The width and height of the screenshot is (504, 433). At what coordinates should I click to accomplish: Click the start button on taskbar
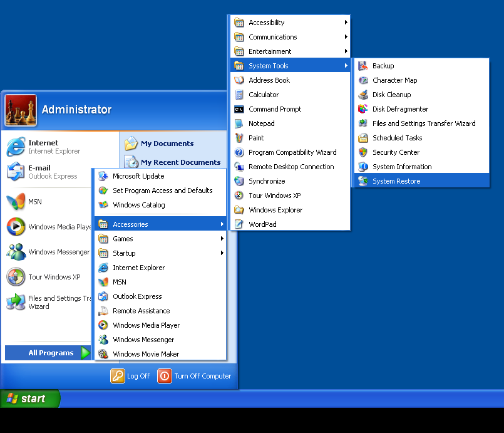click(30, 399)
